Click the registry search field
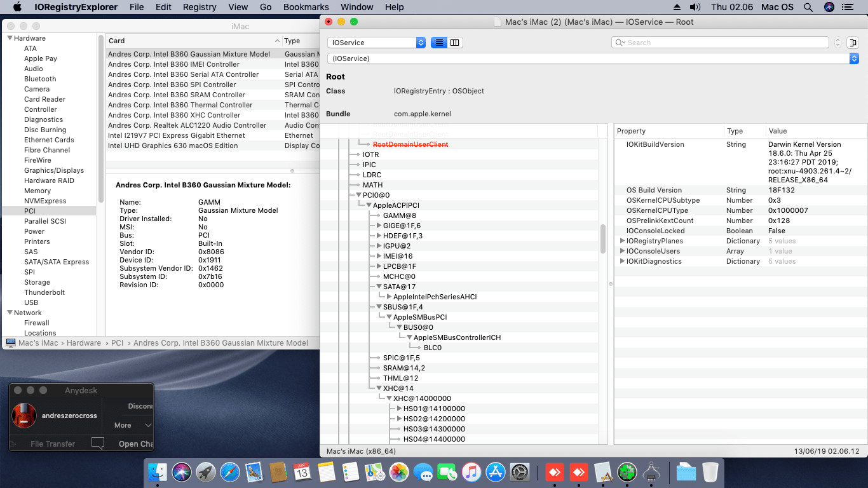This screenshot has height=488, width=868. pos(720,43)
